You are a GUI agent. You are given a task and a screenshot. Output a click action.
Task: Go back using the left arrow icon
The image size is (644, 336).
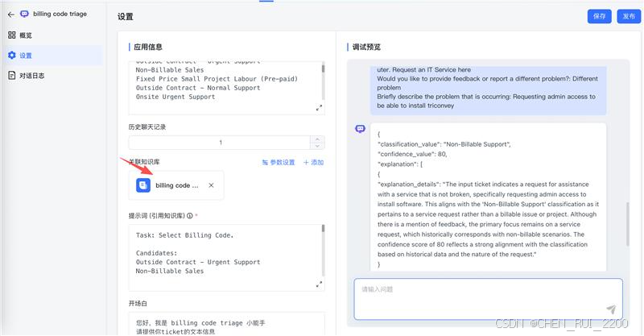(x=11, y=15)
